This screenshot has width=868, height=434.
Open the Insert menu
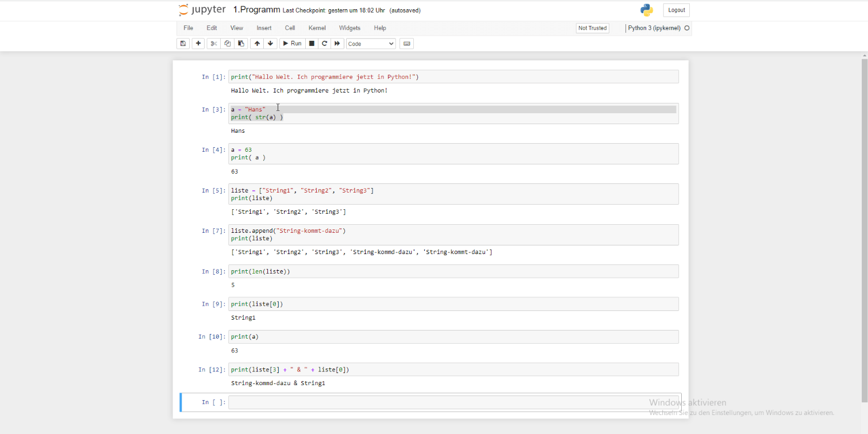(x=264, y=28)
